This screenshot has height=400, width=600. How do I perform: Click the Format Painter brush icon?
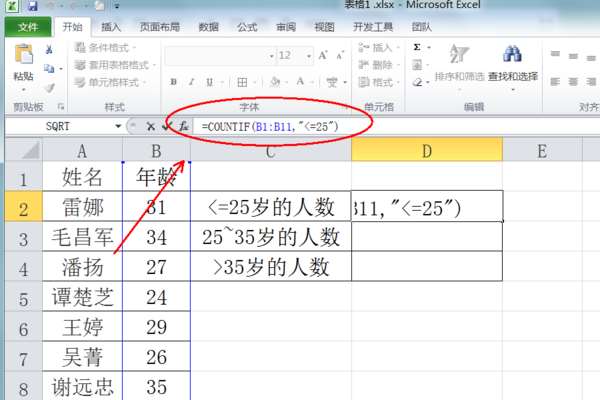pyautogui.click(x=49, y=88)
